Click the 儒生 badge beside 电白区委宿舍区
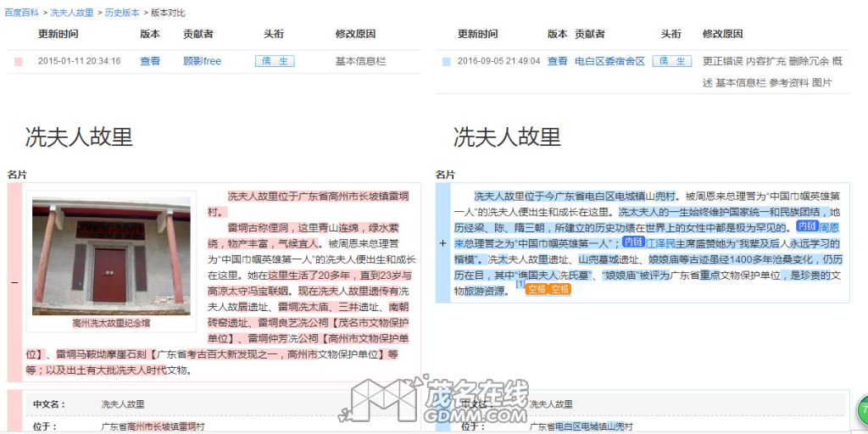 pyautogui.click(x=672, y=61)
